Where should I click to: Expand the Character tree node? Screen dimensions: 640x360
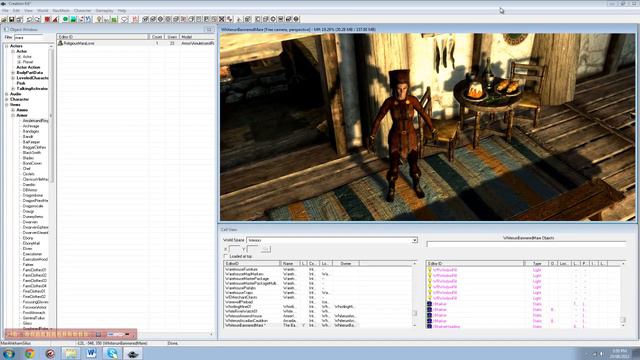pos(7,99)
